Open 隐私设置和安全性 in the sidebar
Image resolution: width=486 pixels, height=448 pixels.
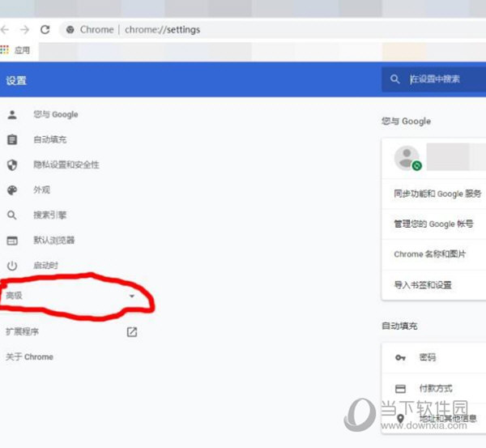coord(66,164)
